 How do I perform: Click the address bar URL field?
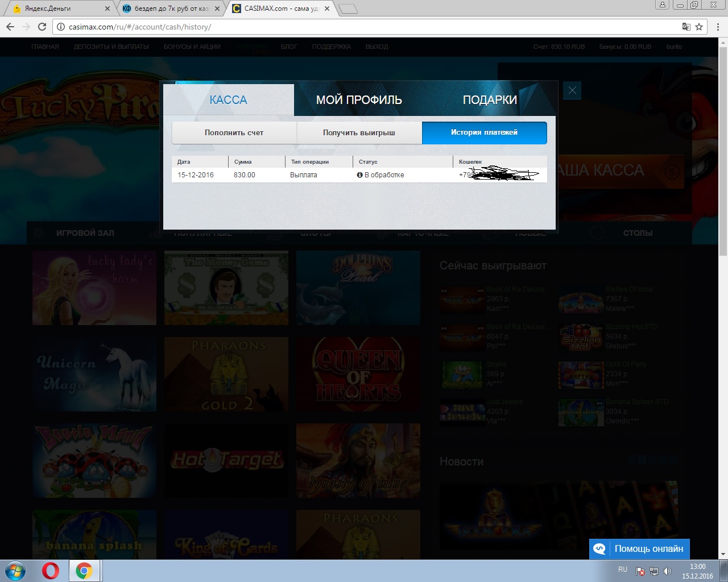pos(370,27)
